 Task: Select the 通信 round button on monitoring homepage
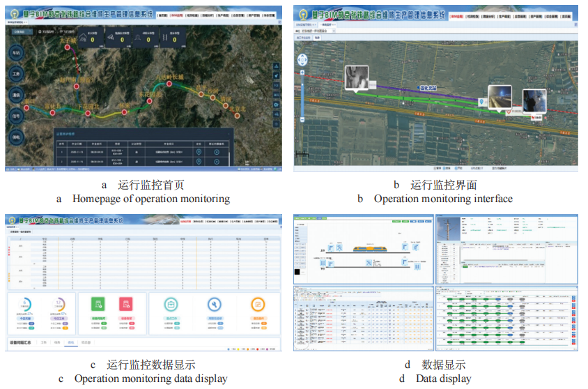[16, 95]
